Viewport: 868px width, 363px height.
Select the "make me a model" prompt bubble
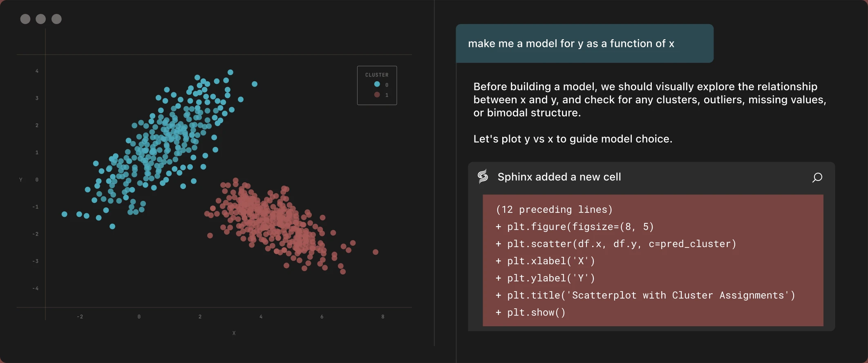[x=584, y=43]
